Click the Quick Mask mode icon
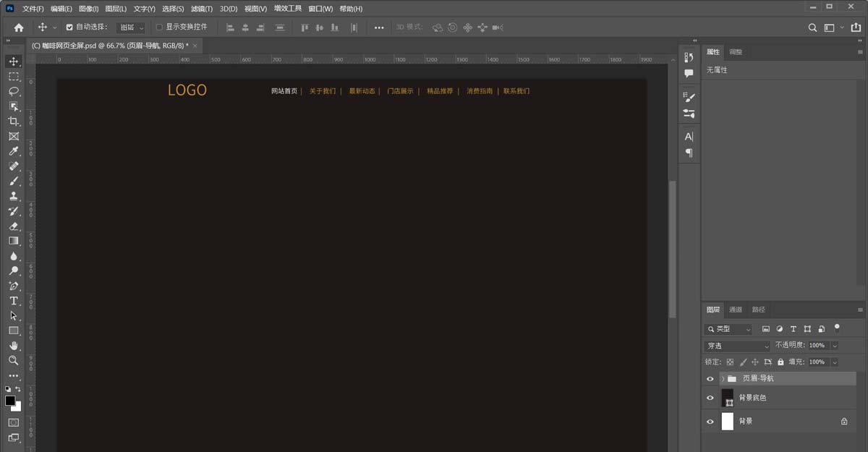Screen dimensions: 868x452 (x=14, y=422)
